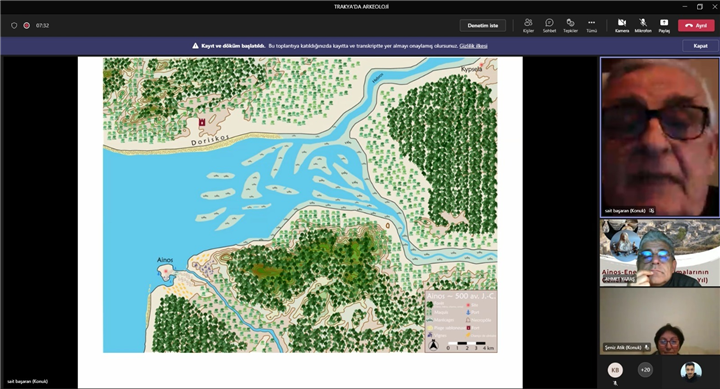Select Ahmet Yaraş's video tile
The width and height of the screenshot is (720, 389).
(x=660, y=253)
